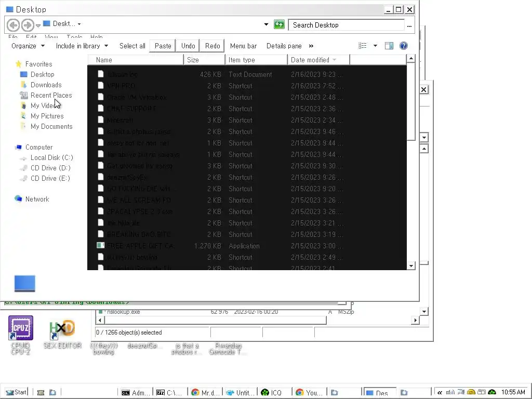Open the dropdown arrow in background window
This screenshot has height=399, width=532.
point(424,137)
